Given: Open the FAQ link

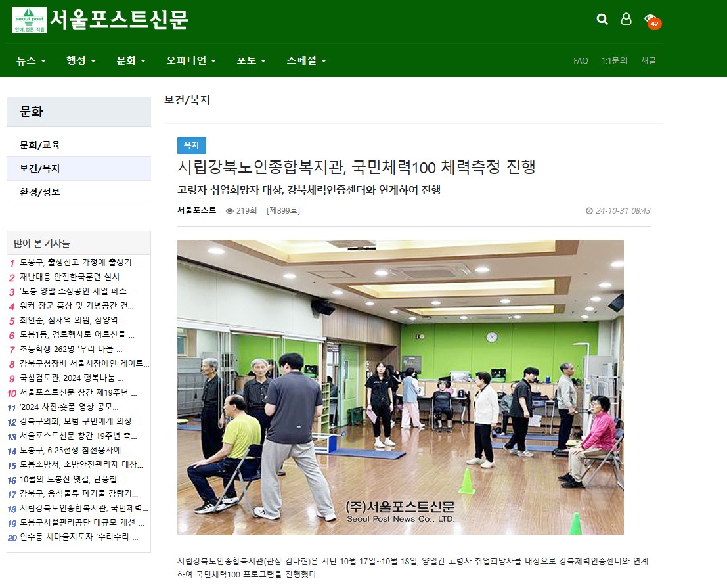Looking at the screenshot, I should coord(581,60).
